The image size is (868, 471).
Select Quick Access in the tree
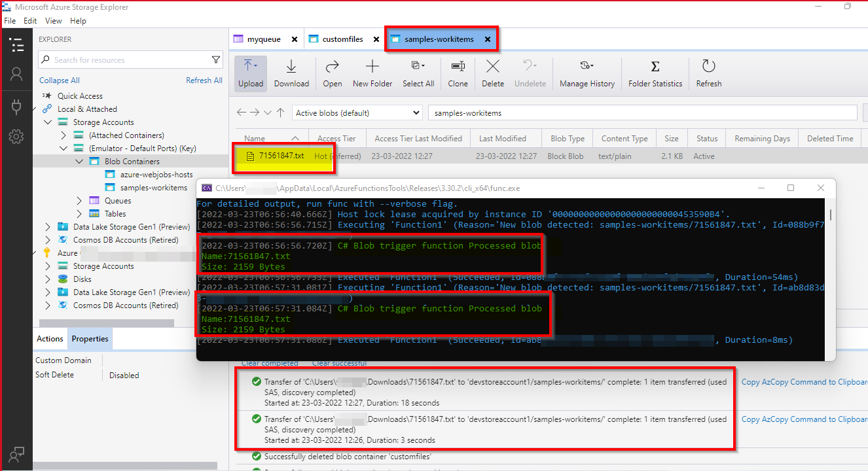[x=80, y=96]
